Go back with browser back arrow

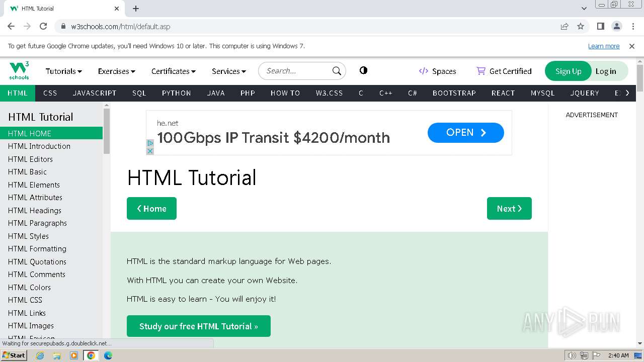(11, 26)
